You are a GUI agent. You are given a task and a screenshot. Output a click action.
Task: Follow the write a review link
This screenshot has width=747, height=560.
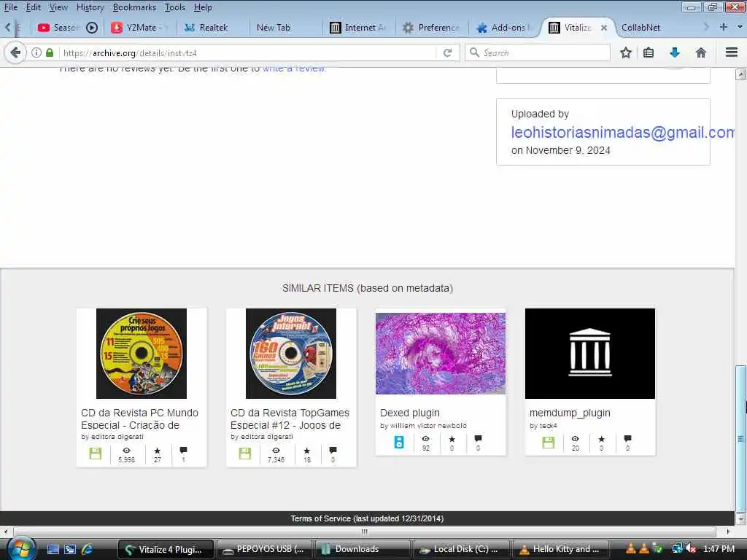(295, 69)
